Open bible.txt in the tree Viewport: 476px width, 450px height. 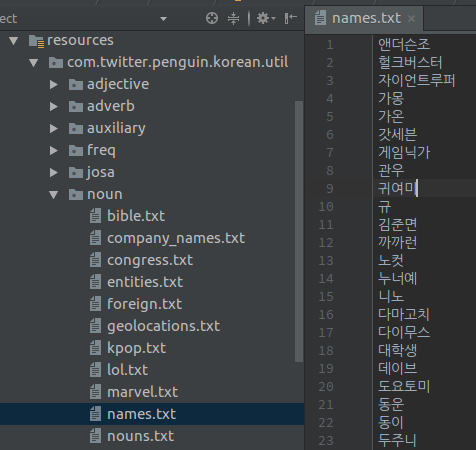click(136, 216)
